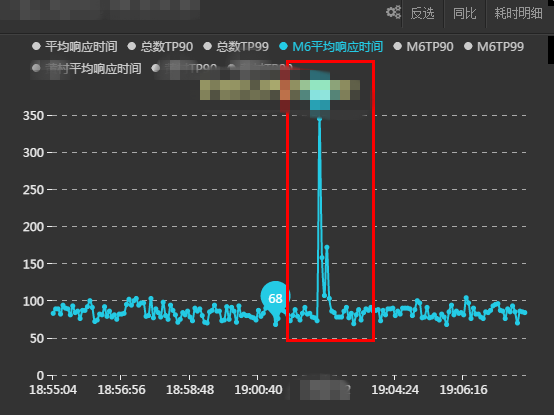Click the 18:58:48 x-axis label
Screen dimensions: 554x415
pyautogui.click(x=190, y=390)
